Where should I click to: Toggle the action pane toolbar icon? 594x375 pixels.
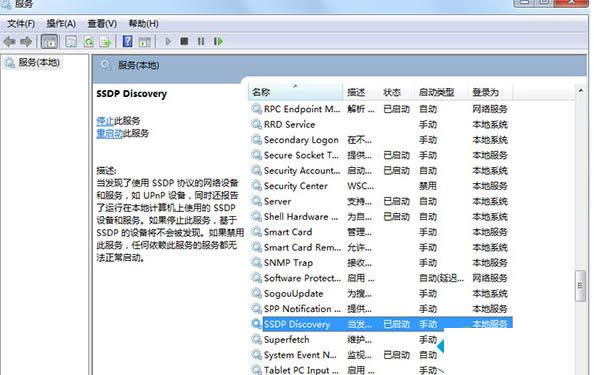pyautogui.click(x=144, y=42)
